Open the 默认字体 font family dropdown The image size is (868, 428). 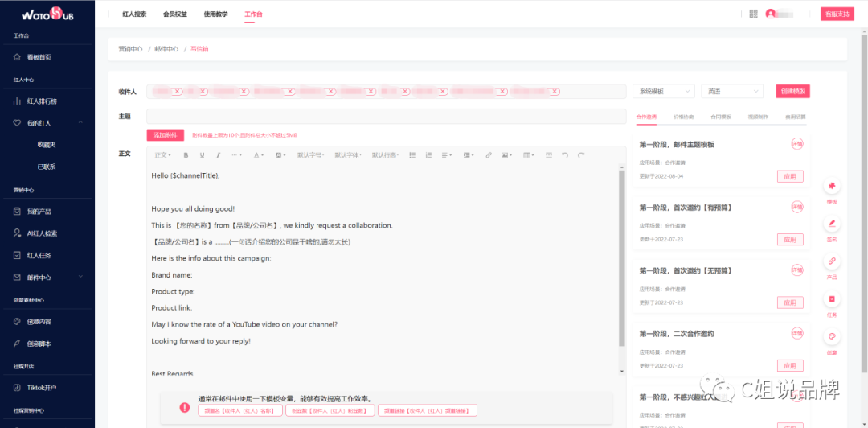point(348,155)
